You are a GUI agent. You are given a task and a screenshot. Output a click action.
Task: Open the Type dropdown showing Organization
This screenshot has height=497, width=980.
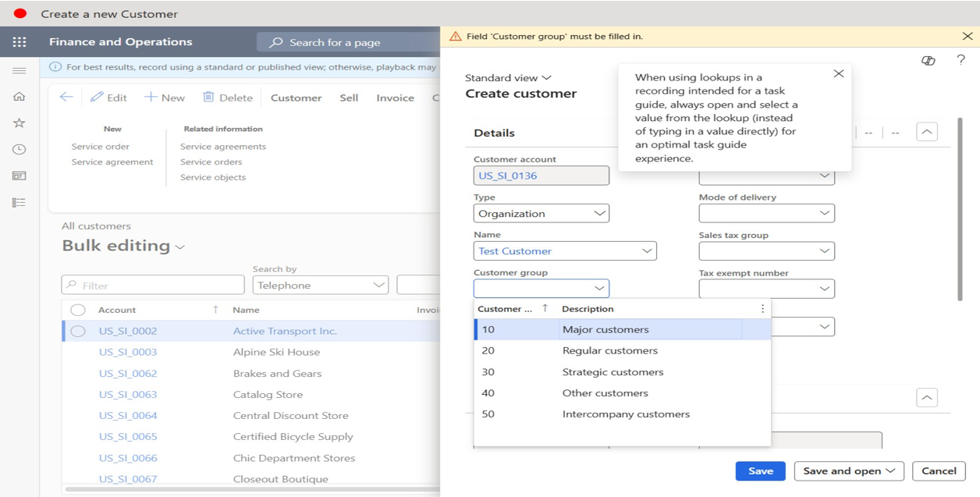click(598, 214)
